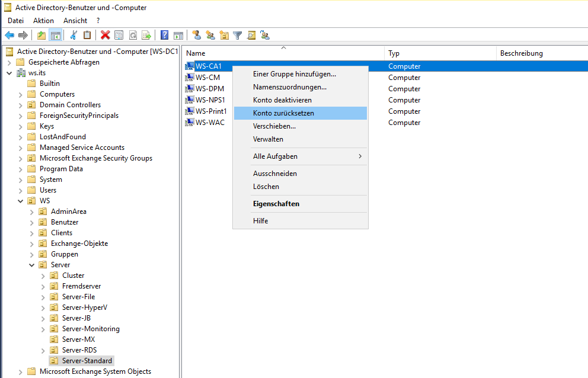Expand the Server-RDS OU node
Screen dimensions: 588x378
click(43, 350)
